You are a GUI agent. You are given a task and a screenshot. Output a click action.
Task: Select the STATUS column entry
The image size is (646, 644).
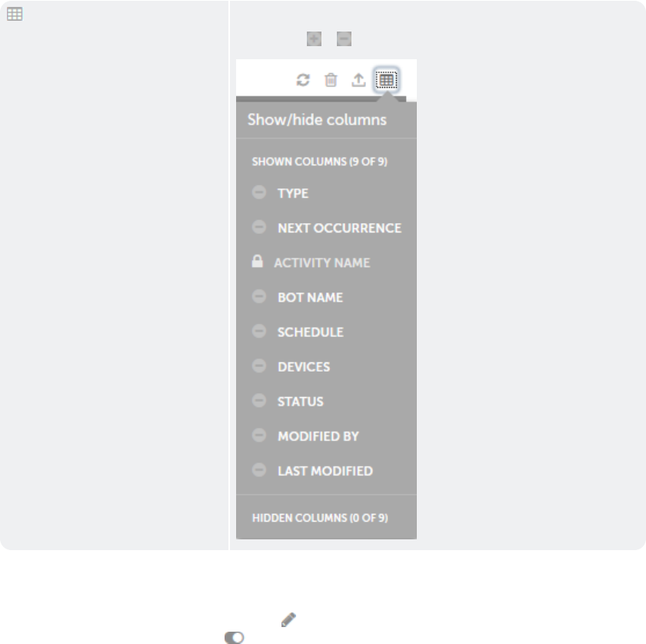point(301,402)
